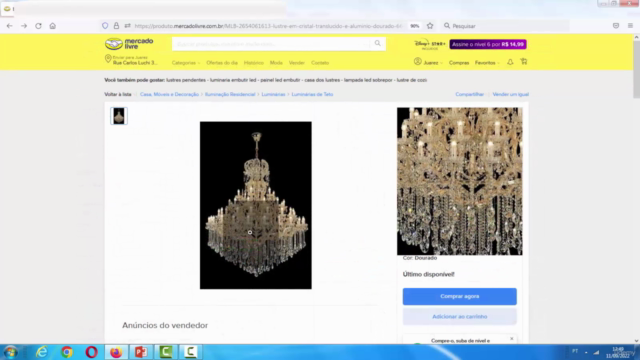Viewport: 640px width, 360px height.
Task: Open Casa, Móveis e Decoração breadcrumb
Action: coord(169,94)
